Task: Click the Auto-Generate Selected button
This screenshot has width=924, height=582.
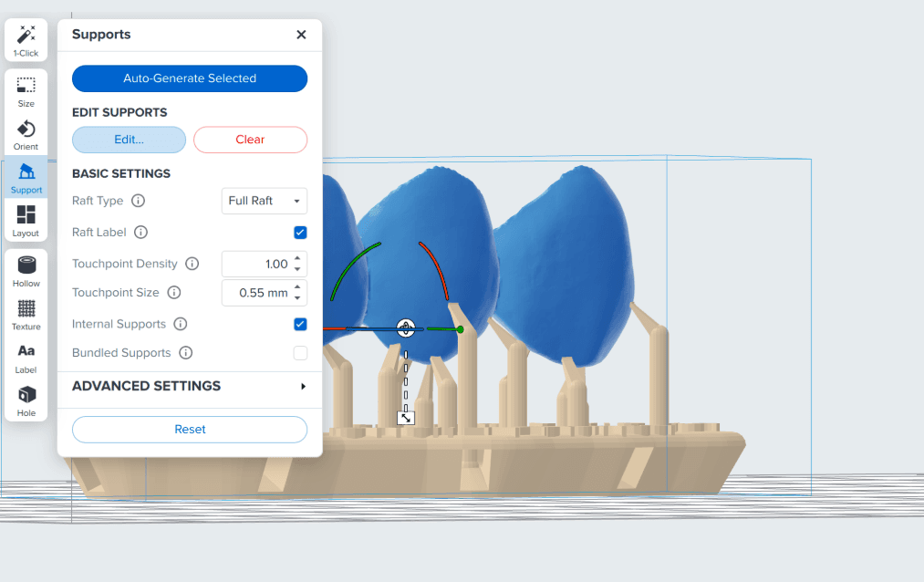Action: coord(190,78)
